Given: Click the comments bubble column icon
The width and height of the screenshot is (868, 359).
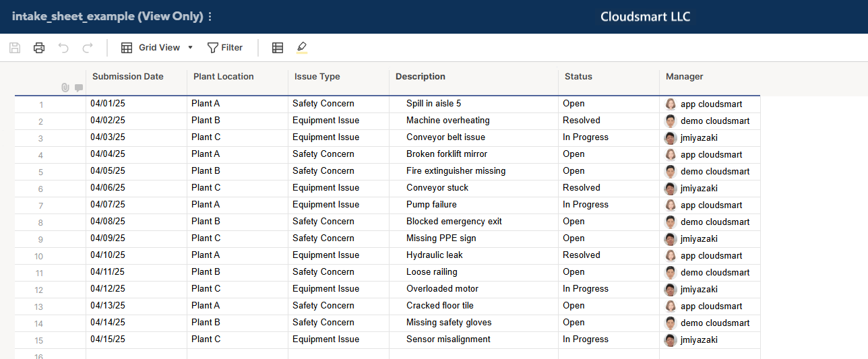Looking at the screenshot, I should click(x=79, y=88).
